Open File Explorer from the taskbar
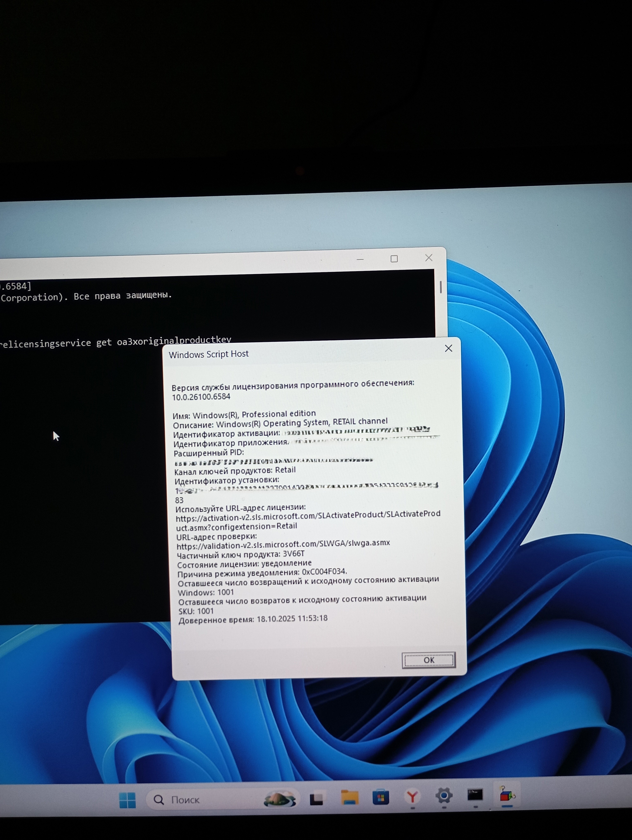 [349, 797]
